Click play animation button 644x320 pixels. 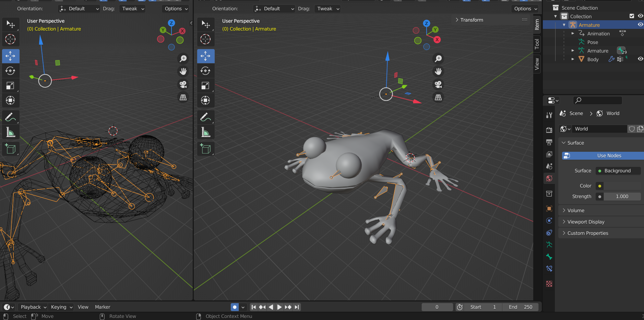click(279, 307)
